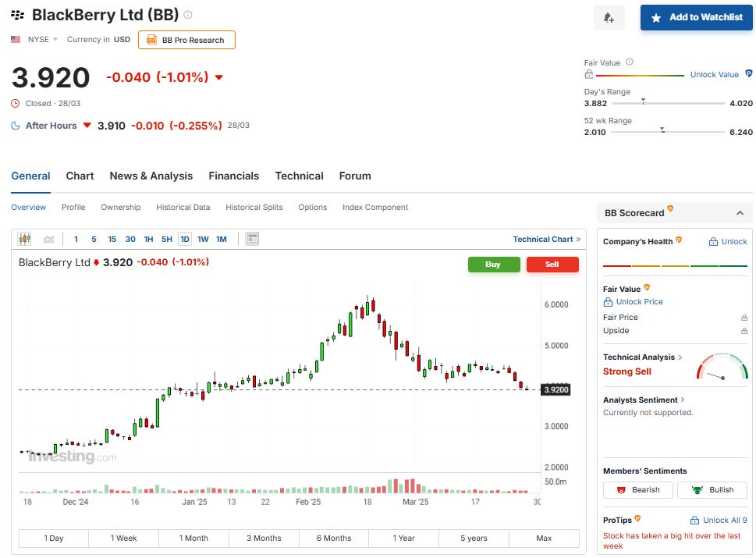Click the Fair Value lock icon

[589, 74]
